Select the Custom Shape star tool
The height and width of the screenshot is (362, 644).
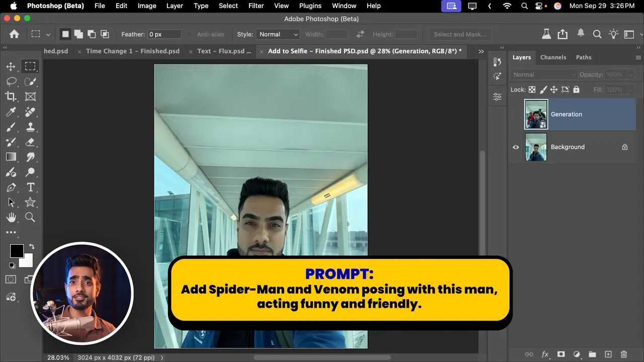[30, 202]
